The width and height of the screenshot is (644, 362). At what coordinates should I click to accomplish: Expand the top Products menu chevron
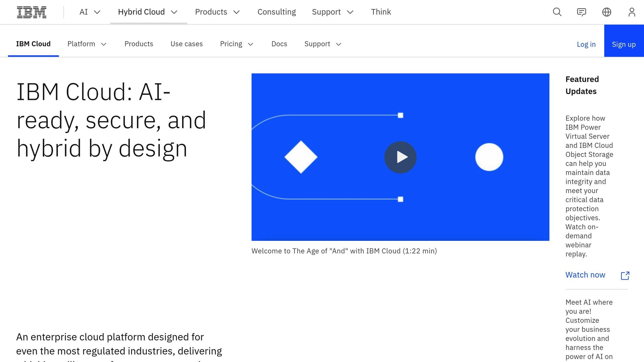tap(236, 12)
